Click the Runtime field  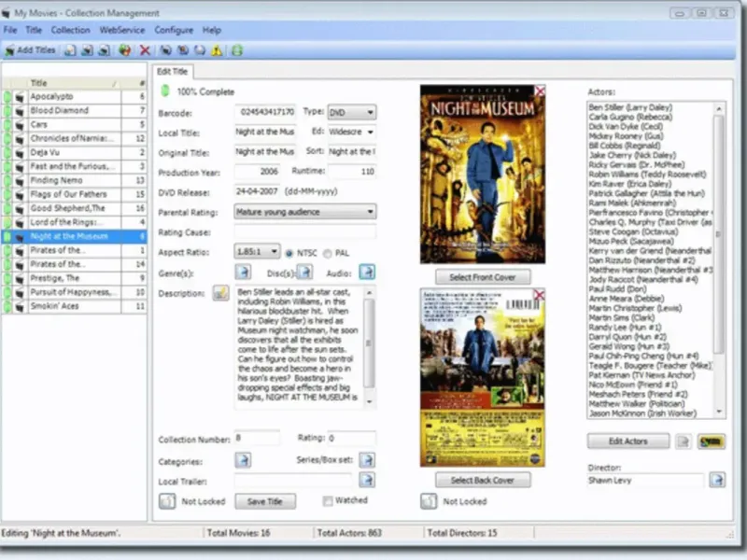click(x=352, y=172)
